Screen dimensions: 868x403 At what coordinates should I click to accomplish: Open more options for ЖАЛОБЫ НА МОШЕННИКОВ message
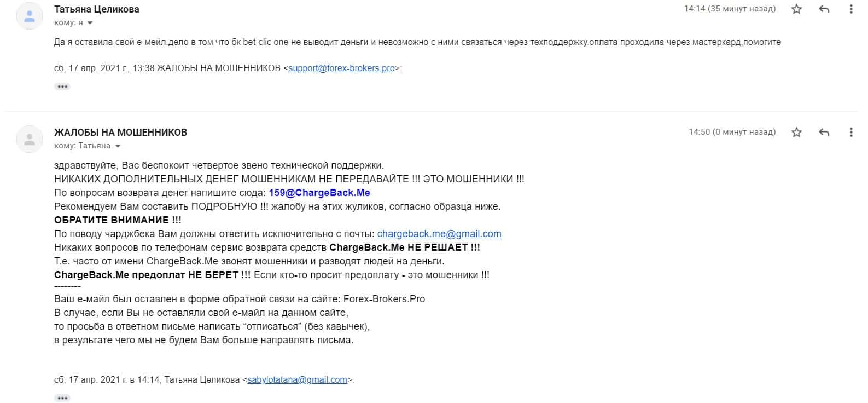[x=850, y=133]
